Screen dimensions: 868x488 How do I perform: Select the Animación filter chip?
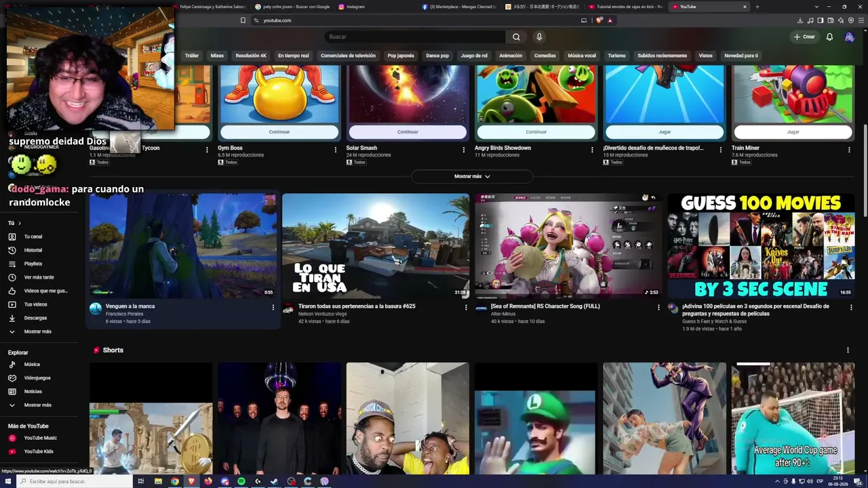511,56
